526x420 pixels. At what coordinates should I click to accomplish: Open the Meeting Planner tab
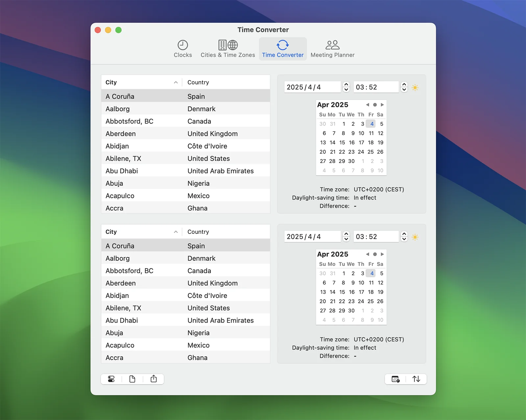[332, 49]
